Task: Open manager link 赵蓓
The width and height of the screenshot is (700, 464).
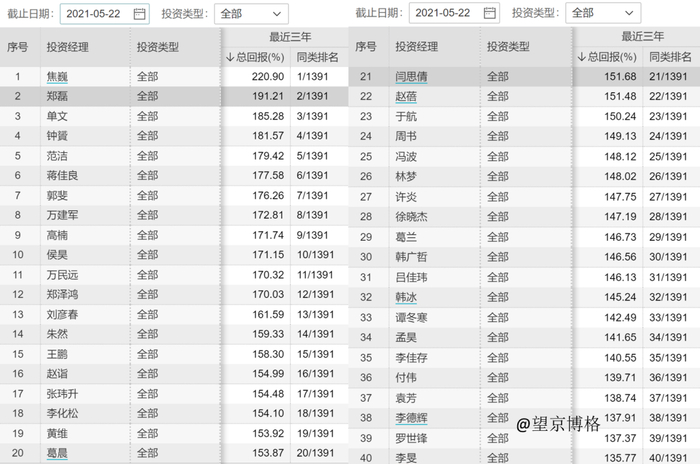Action: coord(406,96)
